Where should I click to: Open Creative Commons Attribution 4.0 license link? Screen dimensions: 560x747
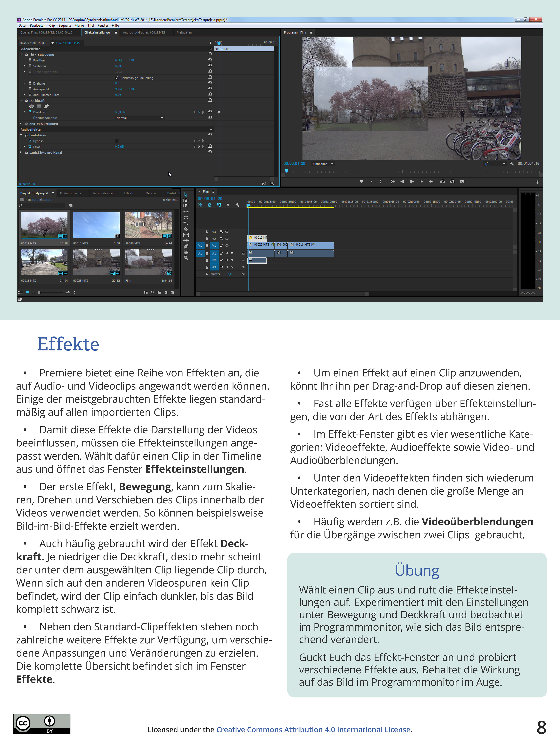(x=314, y=729)
